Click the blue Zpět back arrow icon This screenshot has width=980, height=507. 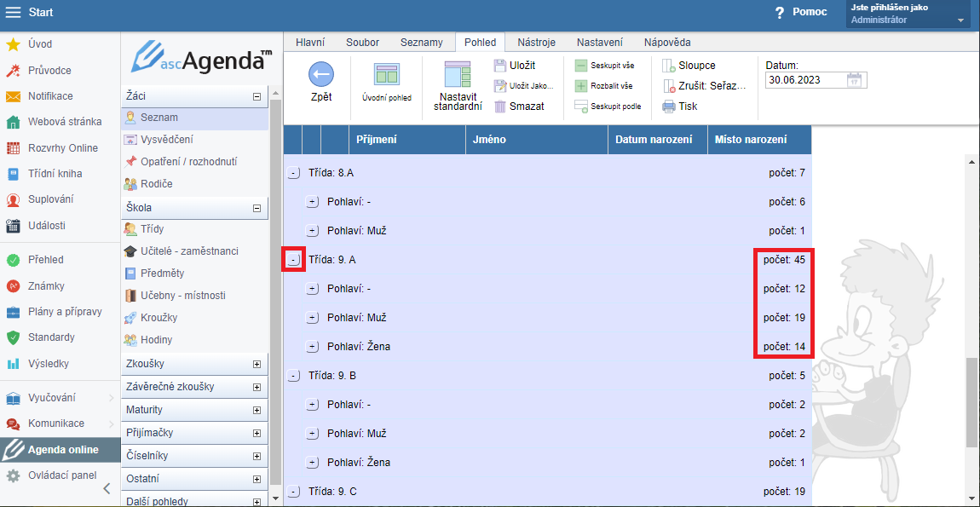[320, 75]
